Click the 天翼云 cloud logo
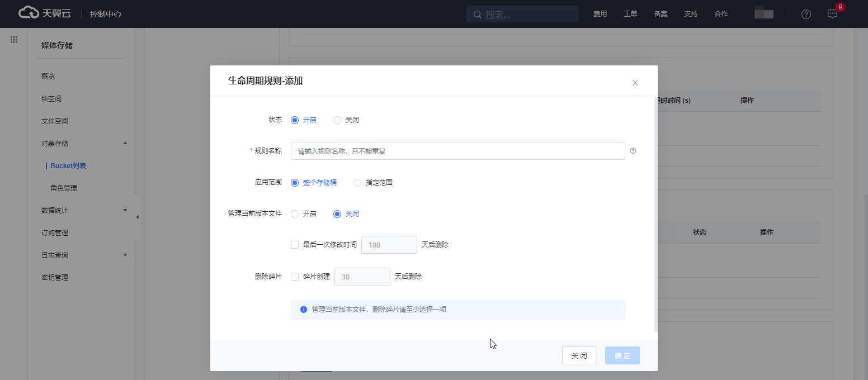Image resolution: width=868 pixels, height=380 pixels. 45,13
